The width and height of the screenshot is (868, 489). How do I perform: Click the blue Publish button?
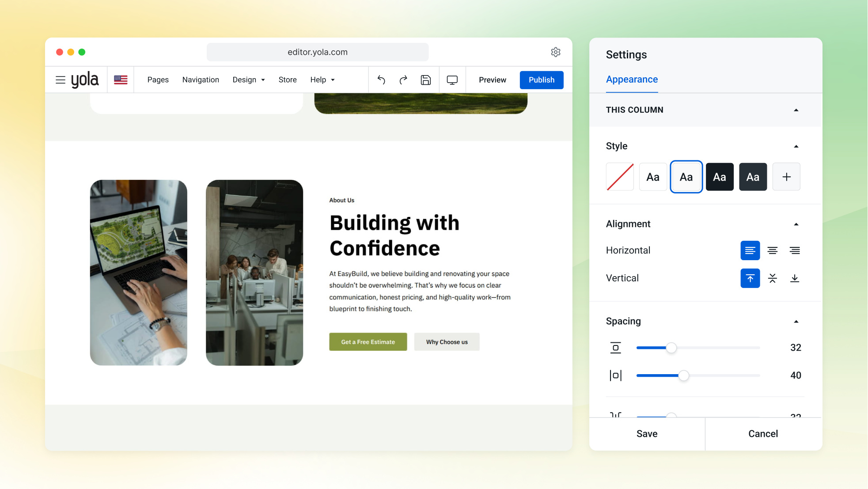coord(542,80)
